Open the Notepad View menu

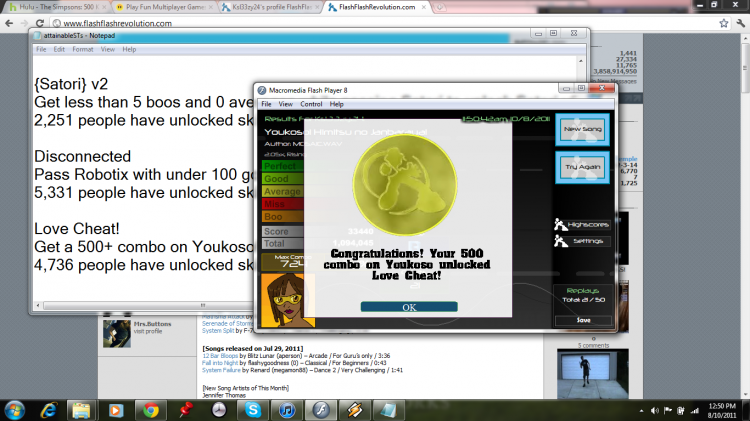(x=108, y=49)
